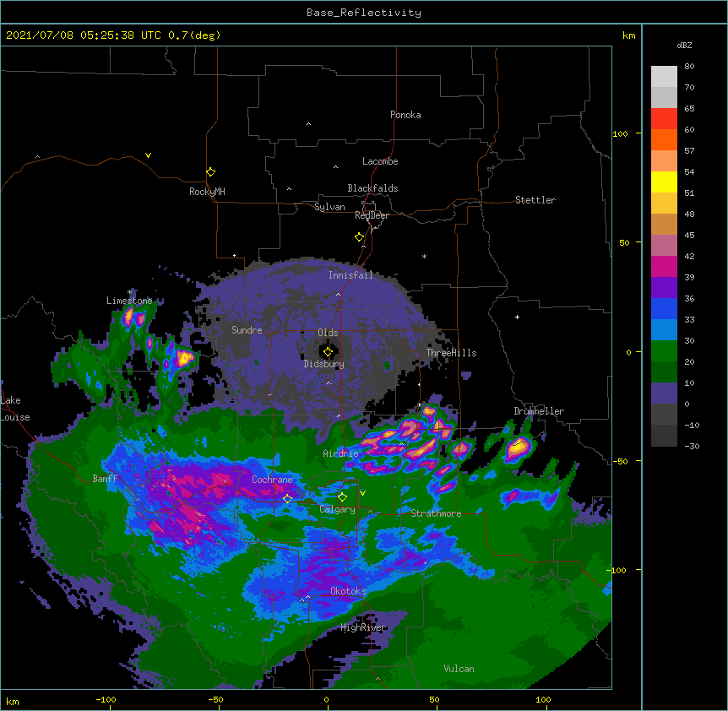The image size is (728, 711).
Task: Select the Airdrie label
Action: click(340, 453)
